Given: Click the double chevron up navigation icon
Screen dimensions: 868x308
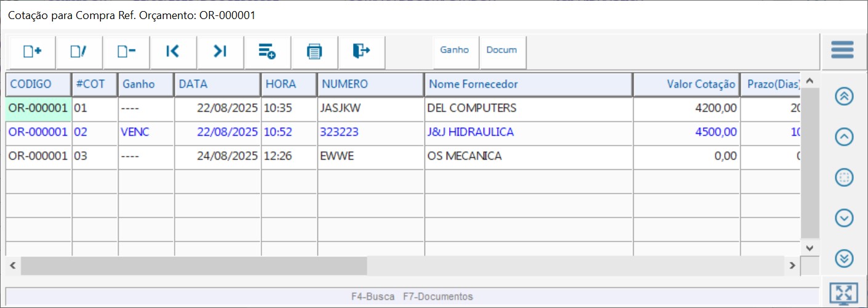Looking at the screenshot, I should pyautogui.click(x=844, y=97).
